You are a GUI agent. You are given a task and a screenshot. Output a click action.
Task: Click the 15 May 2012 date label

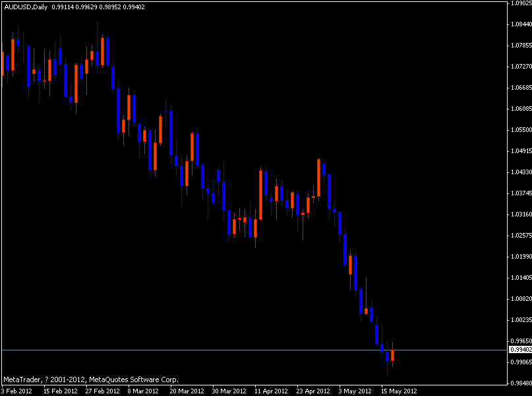(399, 391)
